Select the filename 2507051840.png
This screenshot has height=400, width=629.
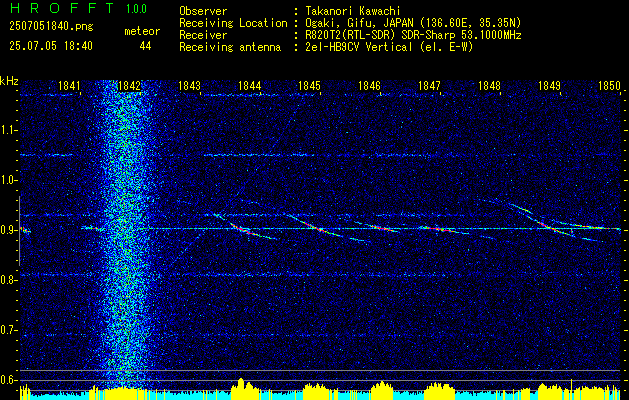point(51,26)
